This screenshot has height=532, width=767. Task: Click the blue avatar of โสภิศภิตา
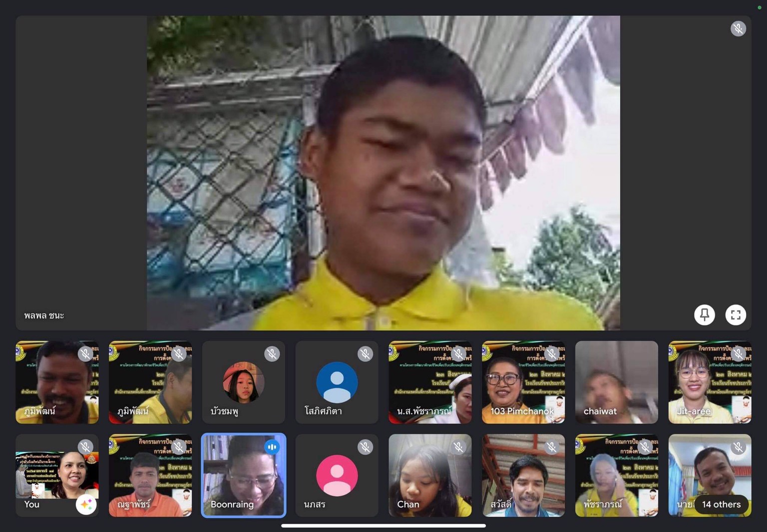pos(337,382)
